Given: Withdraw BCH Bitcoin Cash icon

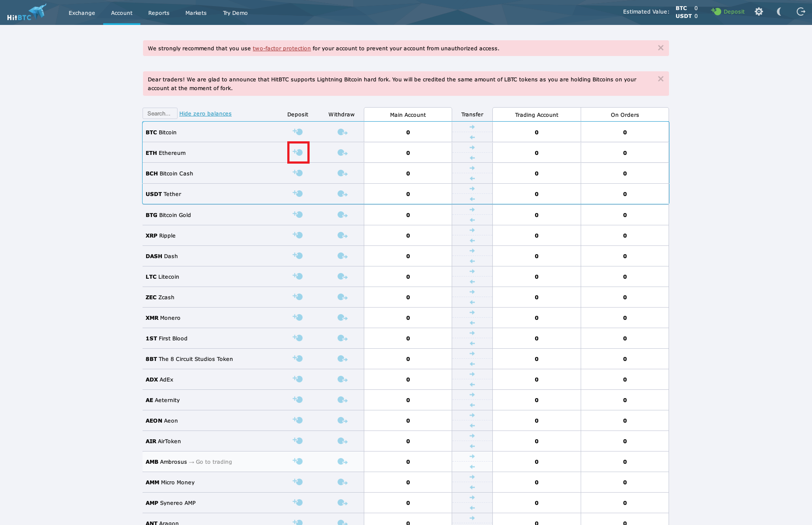Looking at the screenshot, I should coord(342,173).
